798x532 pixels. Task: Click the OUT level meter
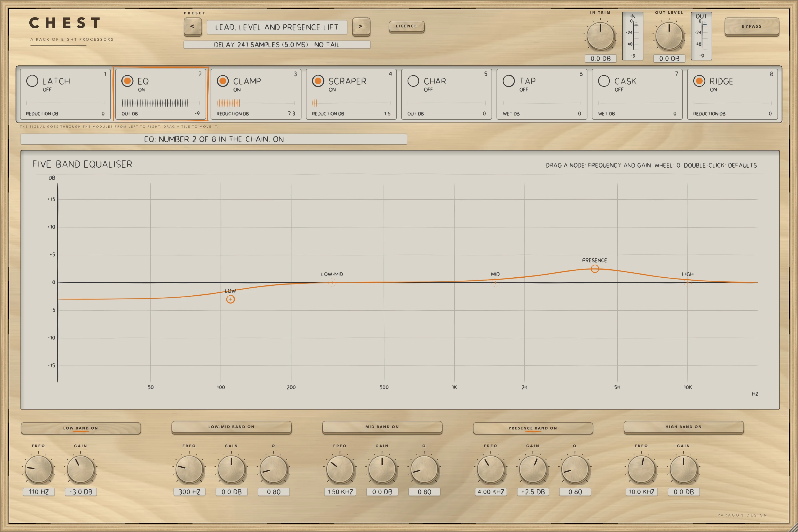point(701,36)
